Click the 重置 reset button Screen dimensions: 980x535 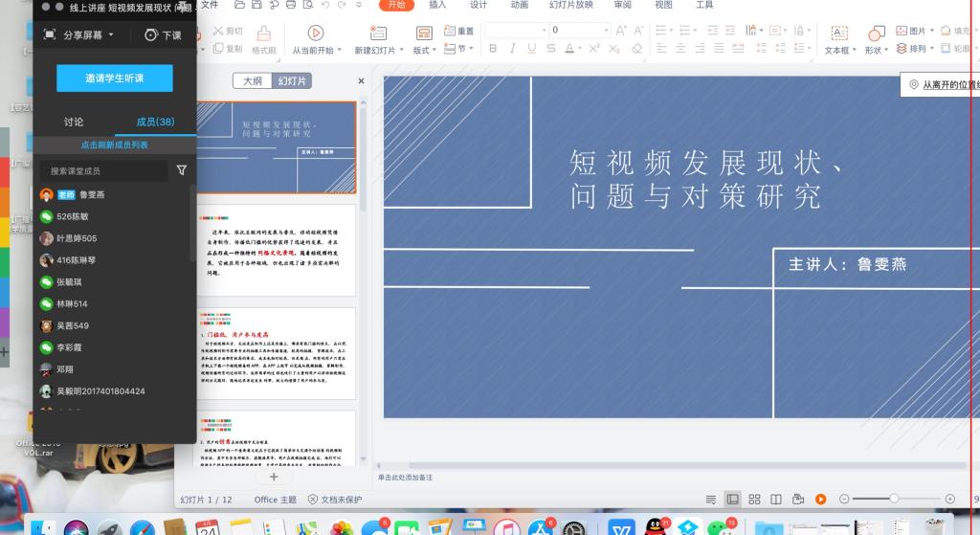pos(458,30)
